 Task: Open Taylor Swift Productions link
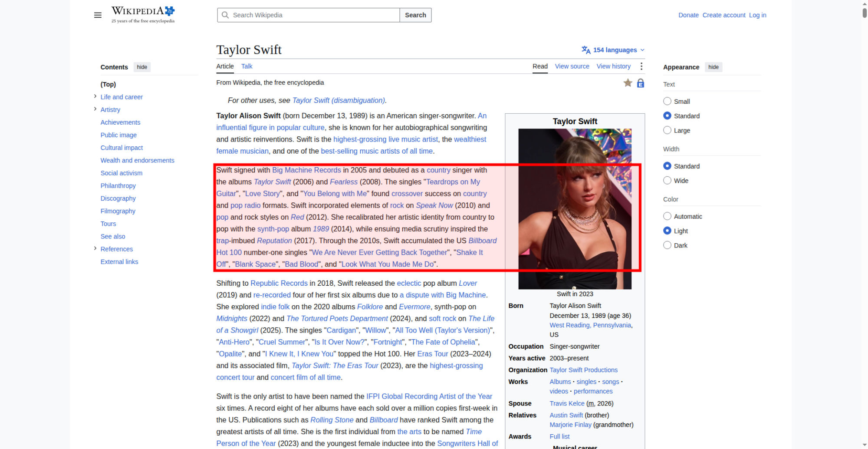(583, 370)
